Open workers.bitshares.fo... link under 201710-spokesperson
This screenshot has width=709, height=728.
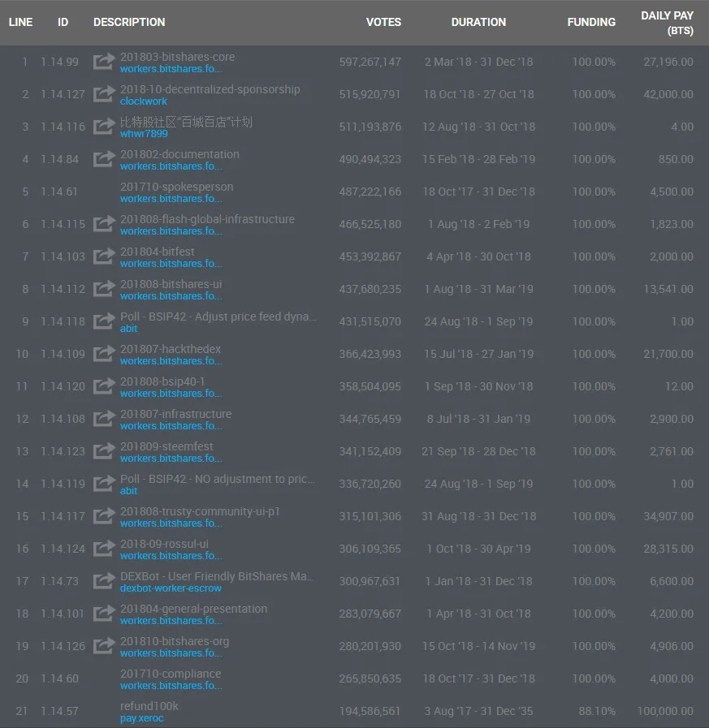pyautogui.click(x=171, y=199)
